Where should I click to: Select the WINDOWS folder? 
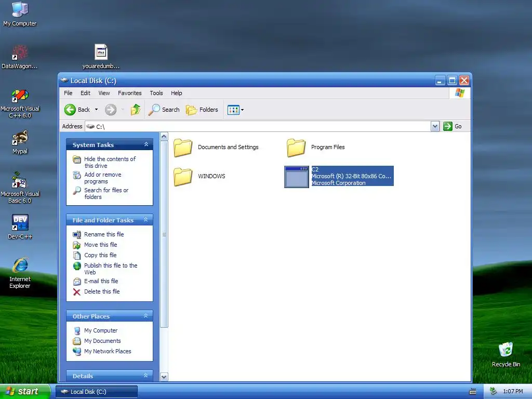coord(199,176)
